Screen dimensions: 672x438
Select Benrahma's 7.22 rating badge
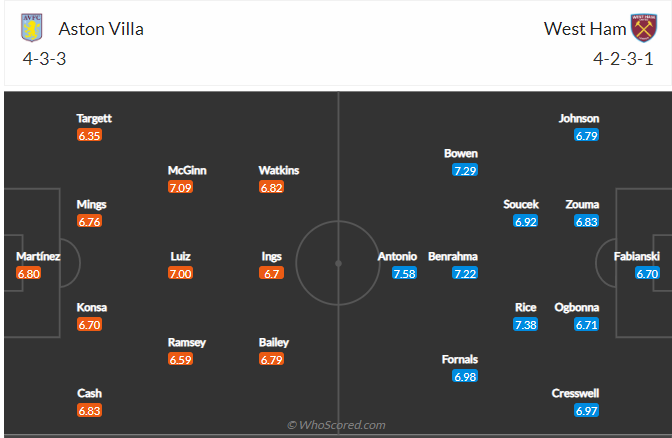tap(465, 273)
